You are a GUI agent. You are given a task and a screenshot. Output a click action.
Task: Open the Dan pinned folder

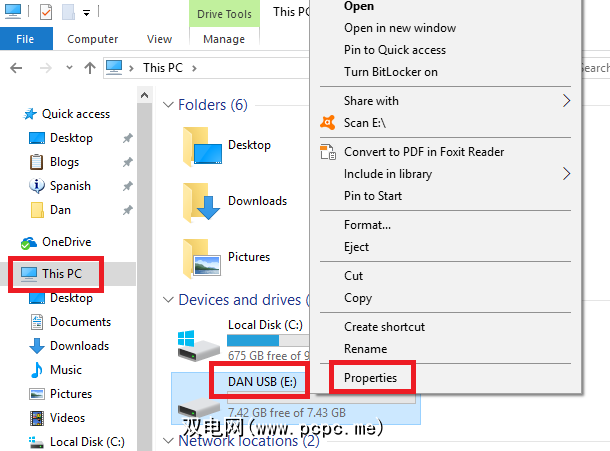tap(60, 210)
